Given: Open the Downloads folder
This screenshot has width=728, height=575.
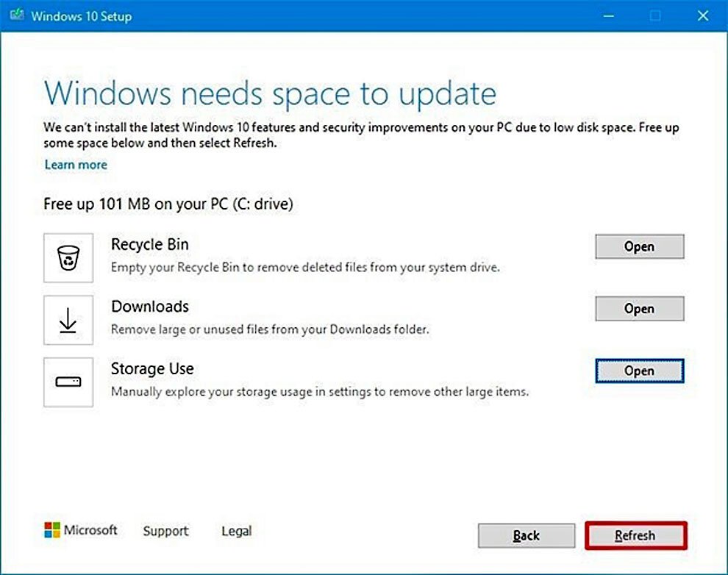Looking at the screenshot, I should pyautogui.click(x=639, y=309).
